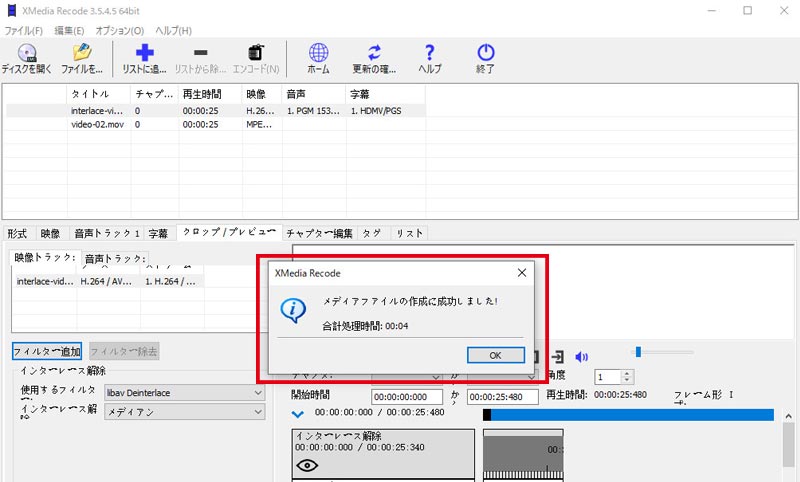Click the 1. PGM 153... audio cell

[x=313, y=111]
